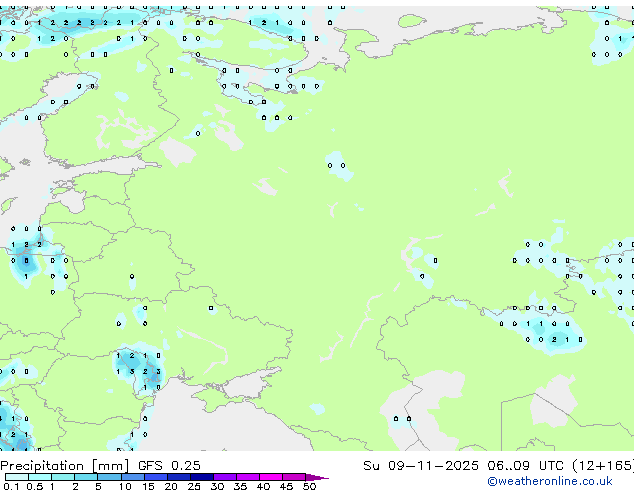Select the '25' legend scale label
This screenshot has width=634, height=490.
194,486
